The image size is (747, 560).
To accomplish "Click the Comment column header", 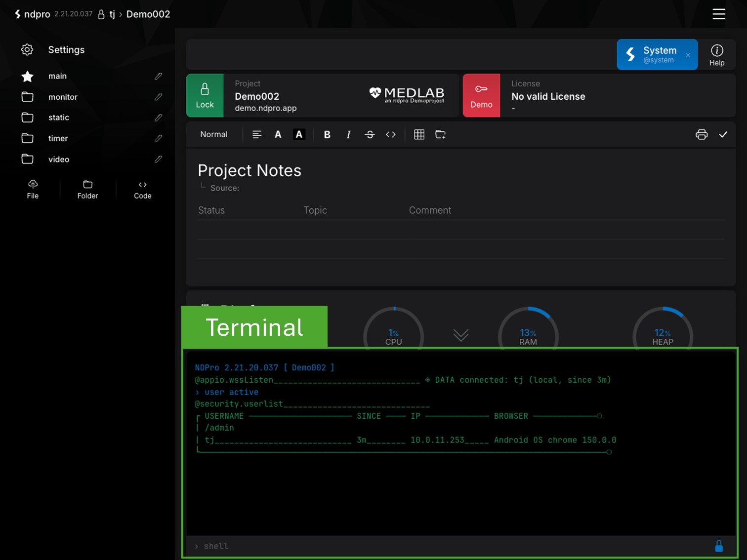I will coord(430,210).
